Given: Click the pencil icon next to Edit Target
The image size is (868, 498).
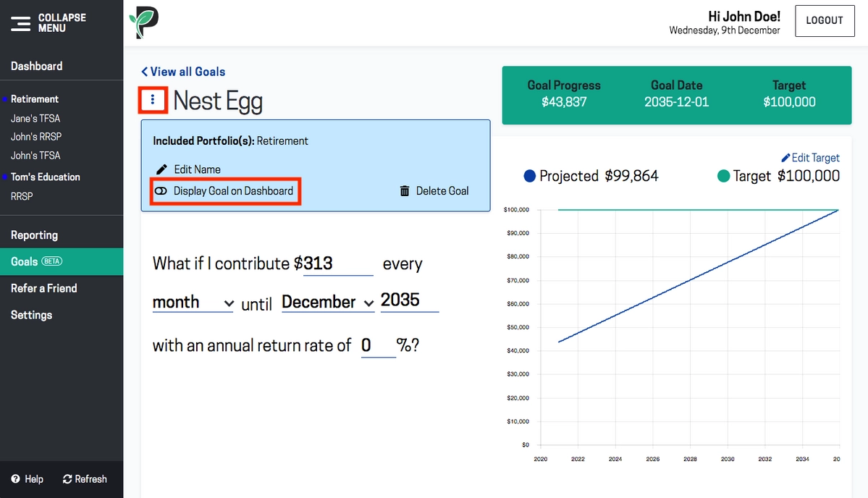Looking at the screenshot, I should [785, 158].
